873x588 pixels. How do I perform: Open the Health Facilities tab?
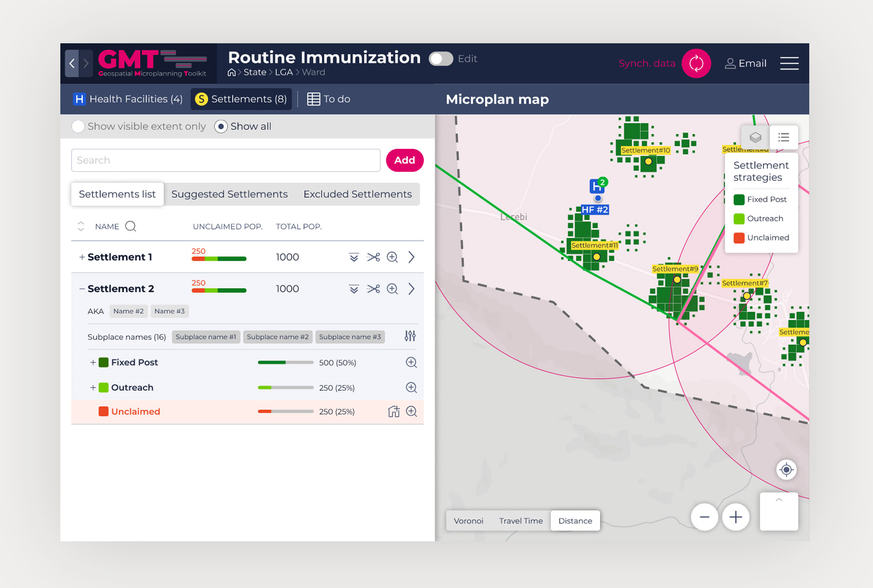point(128,99)
